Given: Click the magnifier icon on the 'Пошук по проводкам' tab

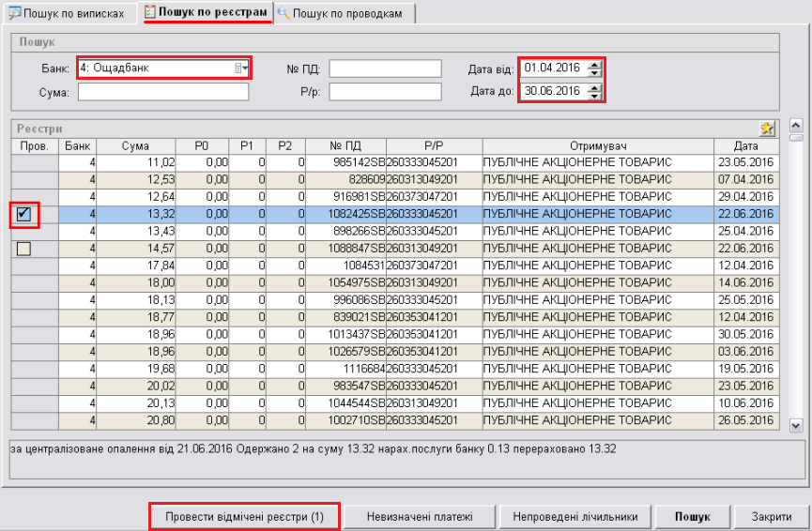Looking at the screenshot, I should click(283, 13).
